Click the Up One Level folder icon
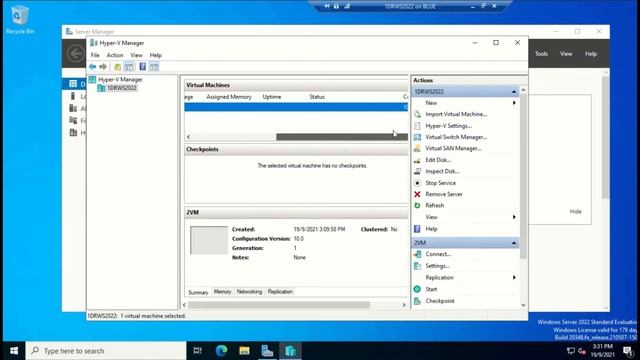 [x=118, y=67]
